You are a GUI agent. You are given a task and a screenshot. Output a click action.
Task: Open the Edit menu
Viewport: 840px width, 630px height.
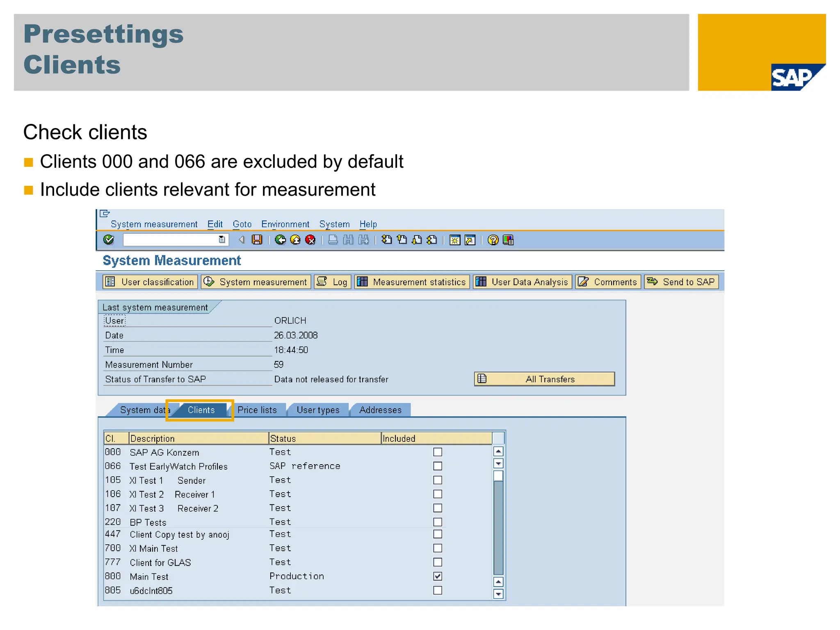click(x=215, y=224)
